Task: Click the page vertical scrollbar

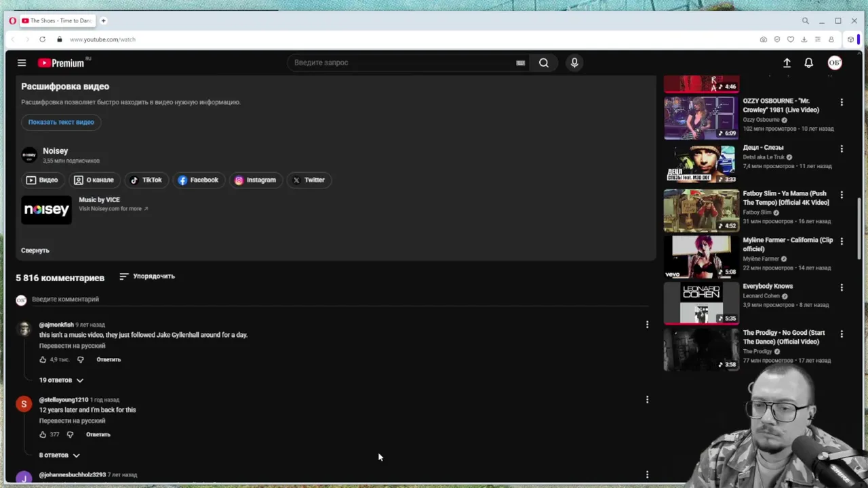Action: pos(859,227)
